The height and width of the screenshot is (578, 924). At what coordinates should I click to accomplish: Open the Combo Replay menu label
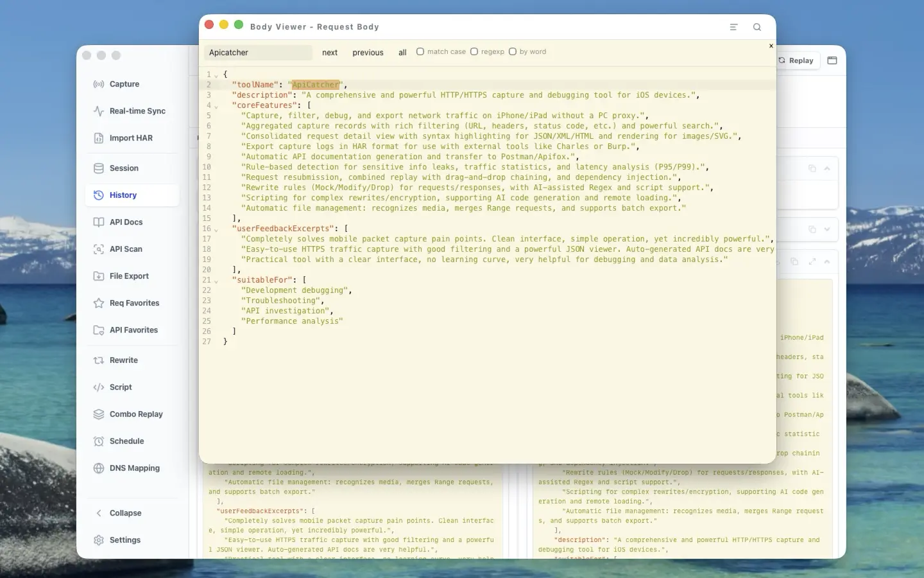click(136, 414)
